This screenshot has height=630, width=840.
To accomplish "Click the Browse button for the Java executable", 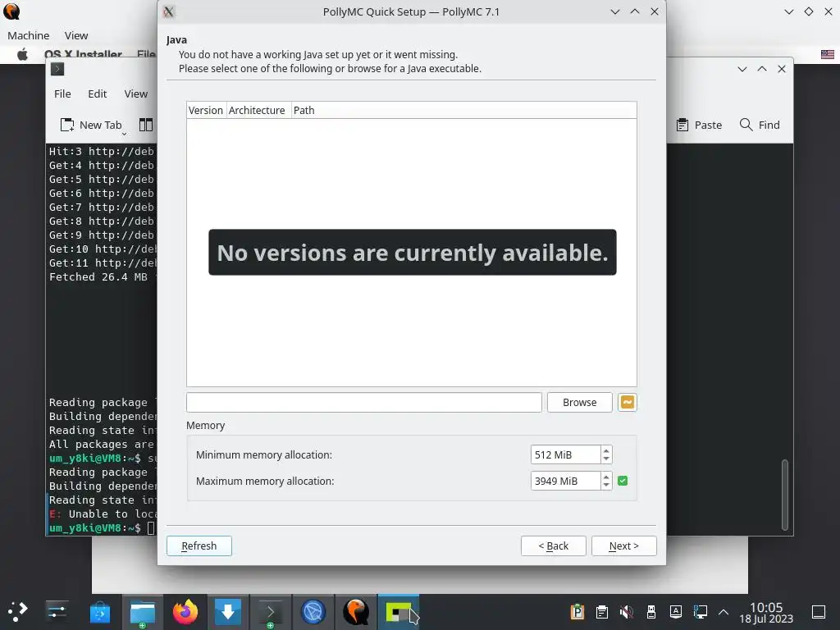I will click(x=579, y=402).
